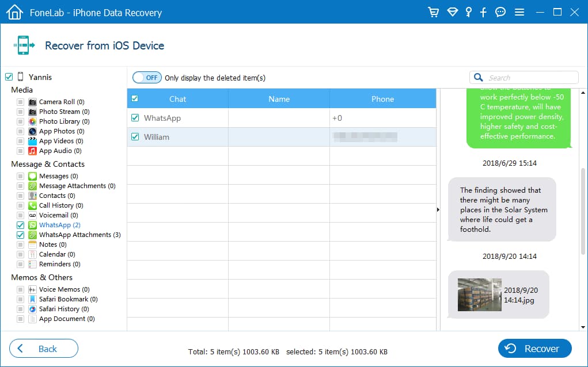588x367 pixels.
Task: Toggle 'Only display the deleted item(s)' switch
Action: point(147,78)
